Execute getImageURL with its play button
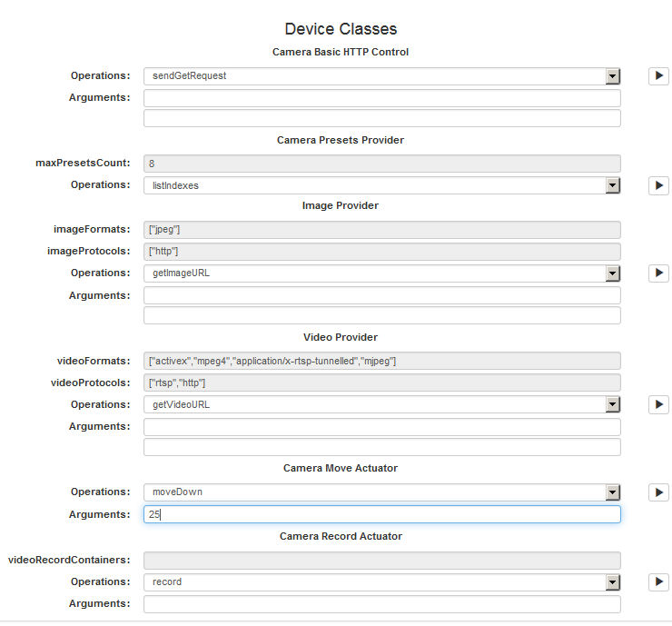 [x=658, y=273]
